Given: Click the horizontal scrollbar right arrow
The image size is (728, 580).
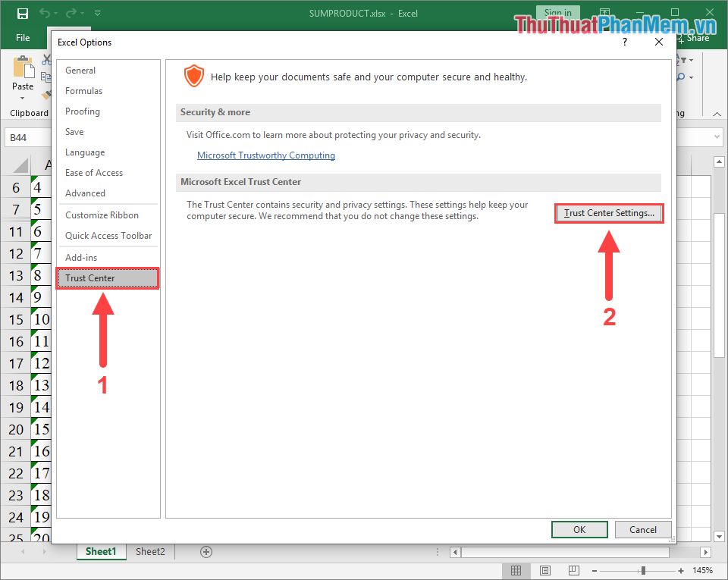Looking at the screenshot, I should tap(706, 552).
